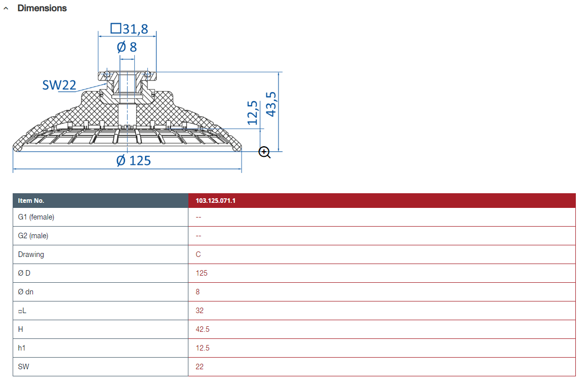Viewport: 588px width, 390px height.
Task: Click the square L value '32'
Action: click(x=200, y=311)
